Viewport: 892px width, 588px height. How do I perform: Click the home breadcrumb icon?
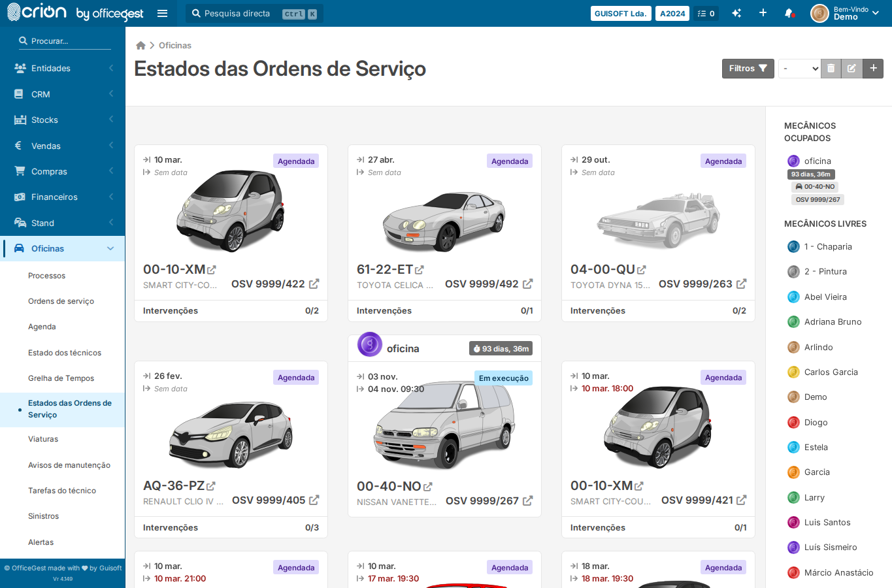coord(140,45)
